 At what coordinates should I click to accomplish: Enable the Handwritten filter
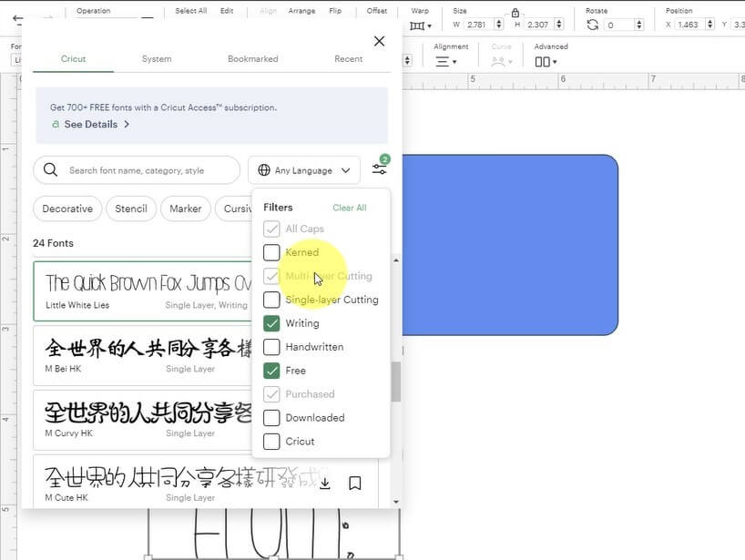(271, 347)
